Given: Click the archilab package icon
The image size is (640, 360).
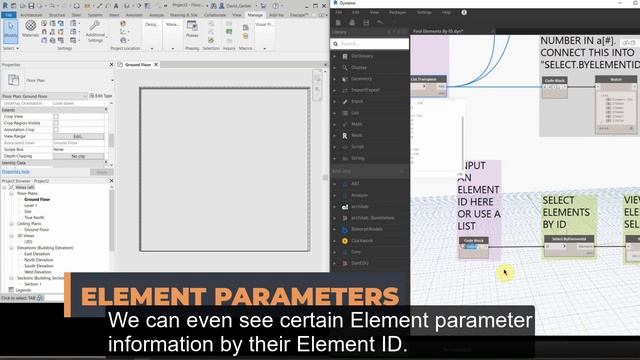Looking at the screenshot, I should tap(345, 207).
